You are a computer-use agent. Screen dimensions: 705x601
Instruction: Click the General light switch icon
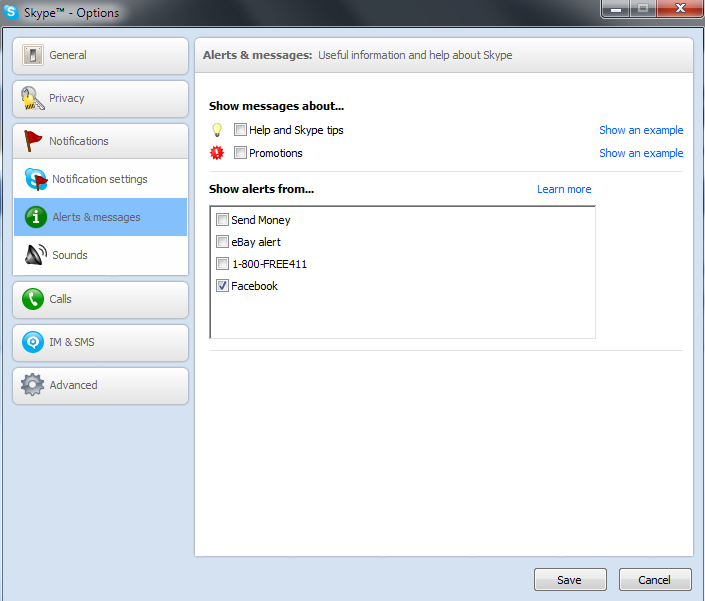32,55
